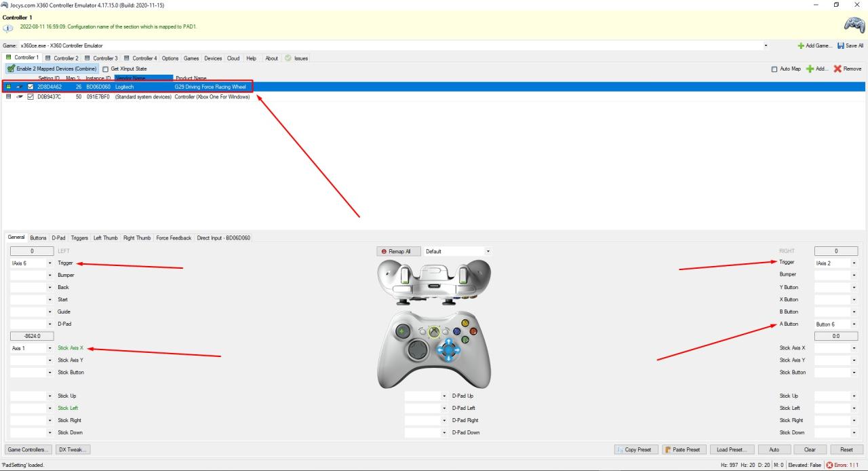
Task: Check the Get XInput State checkbox
Action: pos(105,69)
